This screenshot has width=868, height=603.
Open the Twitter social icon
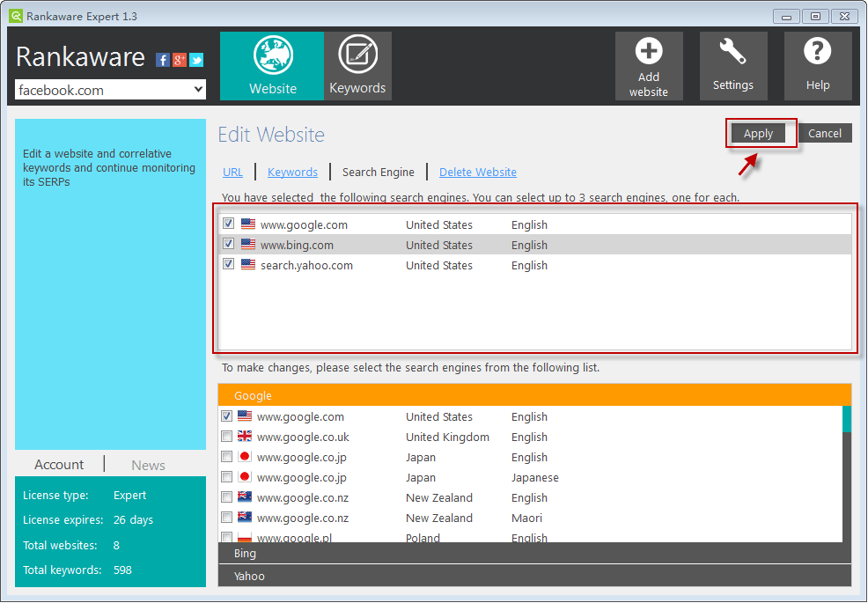[196, 60]
